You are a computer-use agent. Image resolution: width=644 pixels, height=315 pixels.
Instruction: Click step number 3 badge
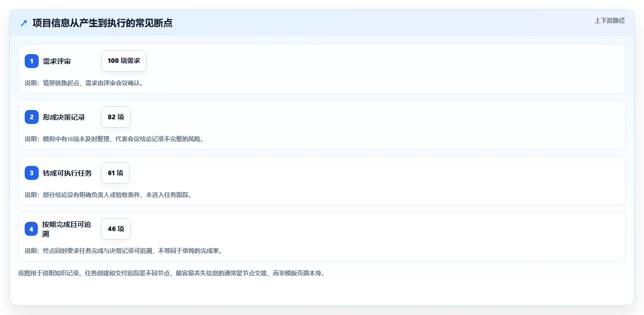click(32, 173)
